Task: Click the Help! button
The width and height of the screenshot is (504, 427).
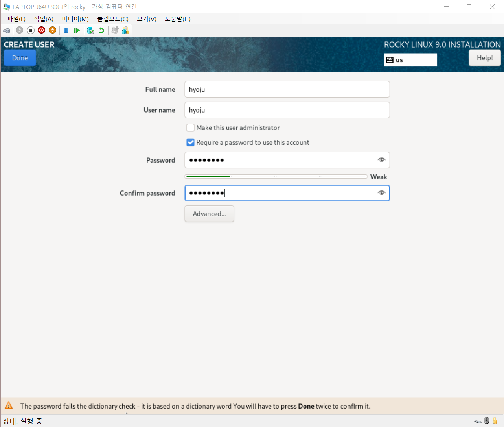Action: click(x=485, y=58)
